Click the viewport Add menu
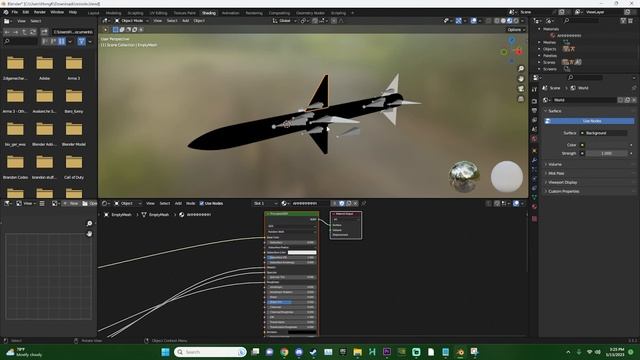Image resolution: width=640 pixels, height=360 pixels. (x=185, y=21)
